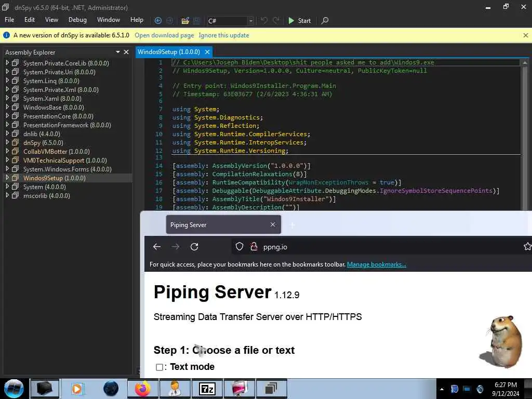The height and width of the screenshot is (399, 532).
Task: Open Assembly Explorer panel options dropdown arrow
Action: pyautogui.click(x=118, y=52)
